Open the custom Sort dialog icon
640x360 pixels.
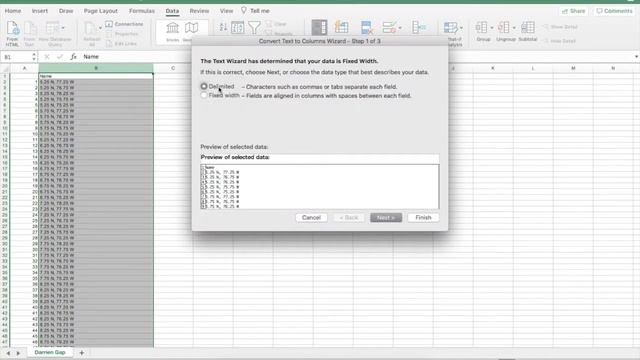click(x=238, y=27)
